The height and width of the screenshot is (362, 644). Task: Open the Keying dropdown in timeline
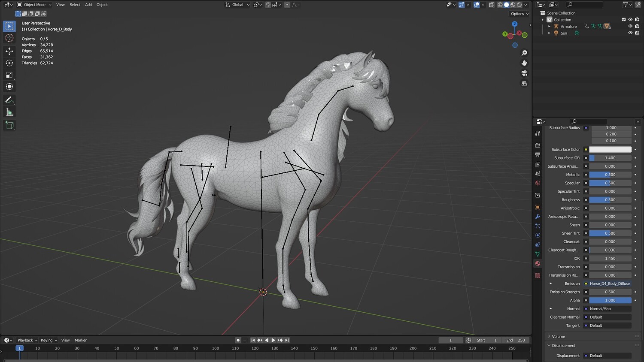click(49, 340)
